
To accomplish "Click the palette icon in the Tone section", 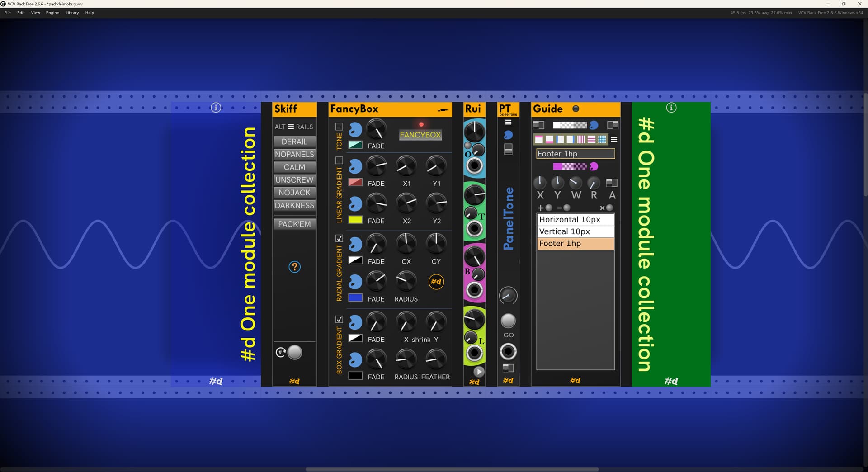I will click(x=355, y=130).
